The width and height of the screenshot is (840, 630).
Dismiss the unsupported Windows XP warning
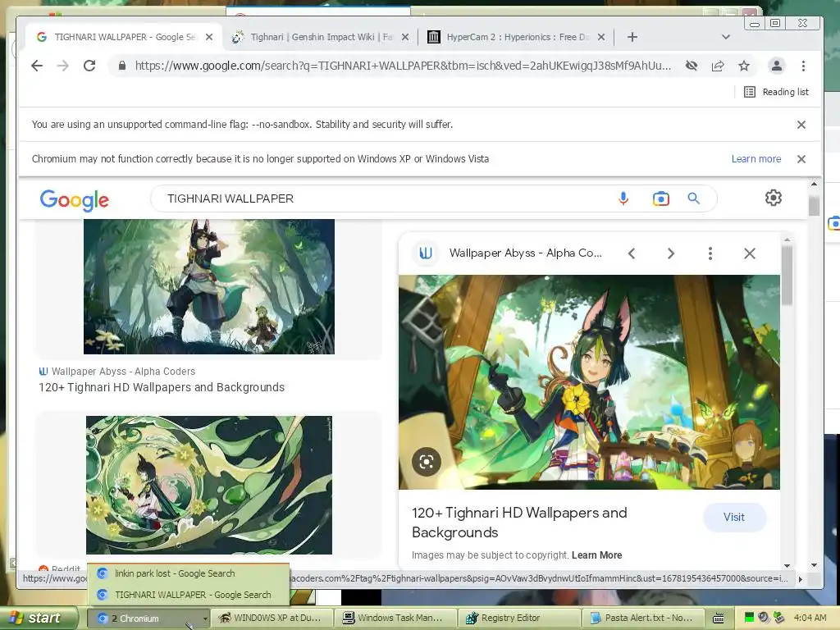point(801,159)
